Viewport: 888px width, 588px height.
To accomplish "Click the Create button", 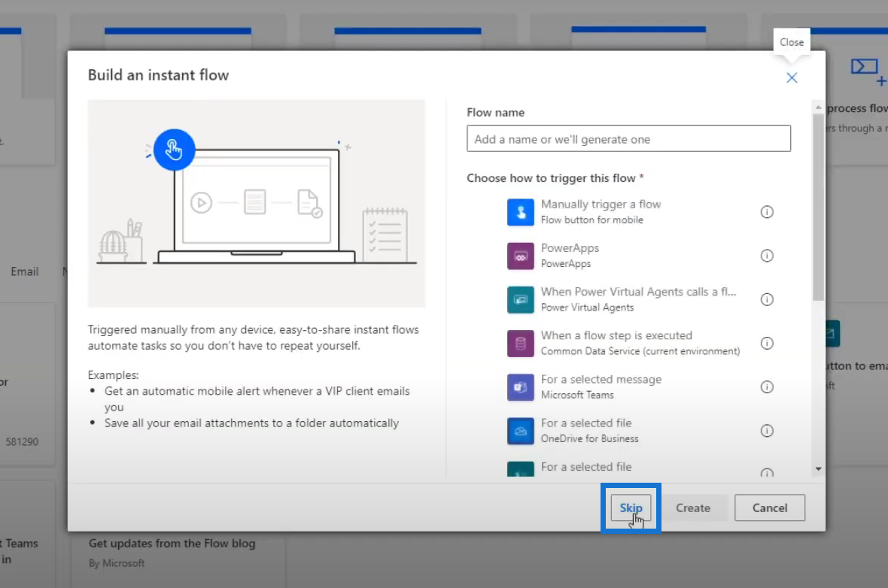I will (x=692, y=508).
